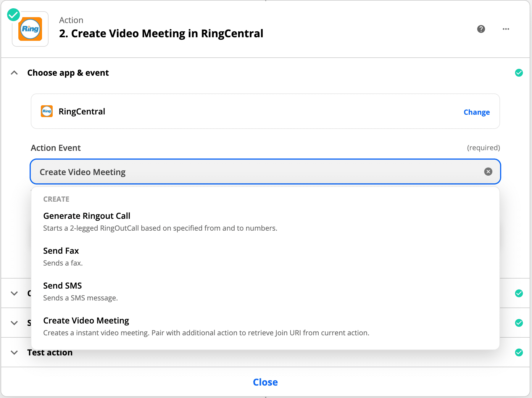Pick the Send SMS action event
This screenshot has width=532, height=398.
point(62,286)
